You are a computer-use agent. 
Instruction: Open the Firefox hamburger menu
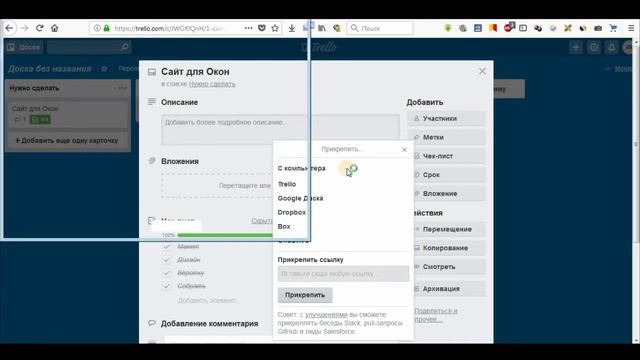pos(631,28)
